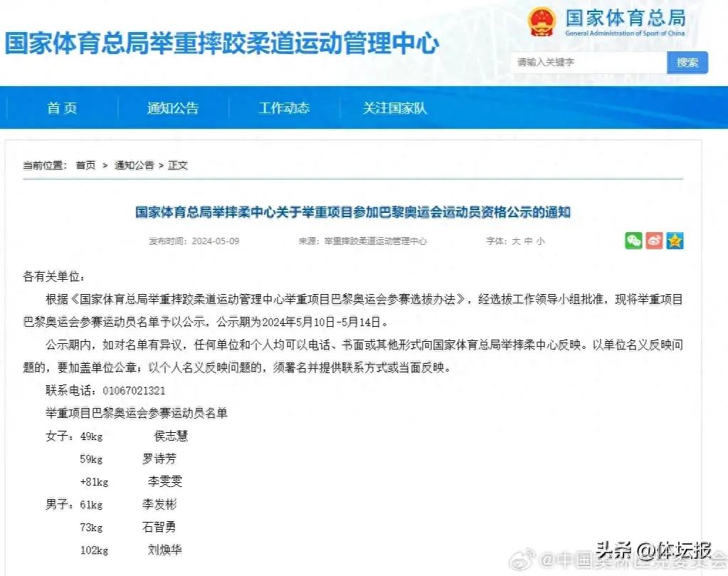Focus the keyword search input field
Screen dimensions: 728x576
coord(589,63)
